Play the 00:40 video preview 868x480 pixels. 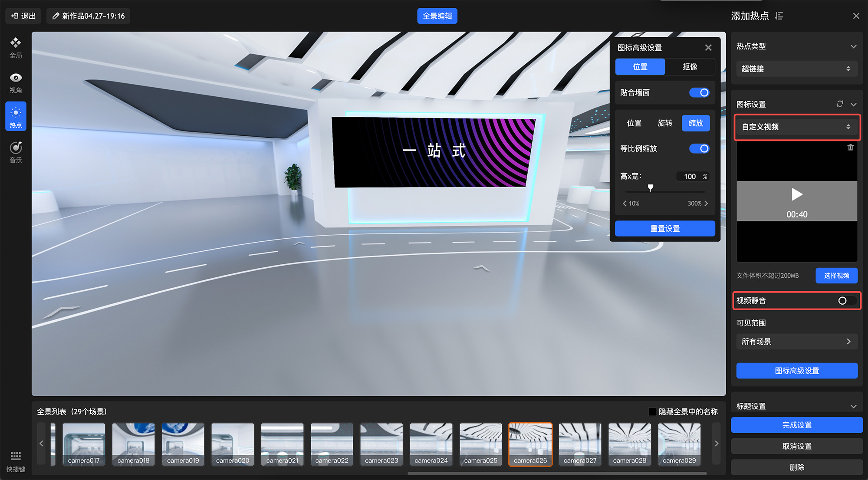pos(797,194)
